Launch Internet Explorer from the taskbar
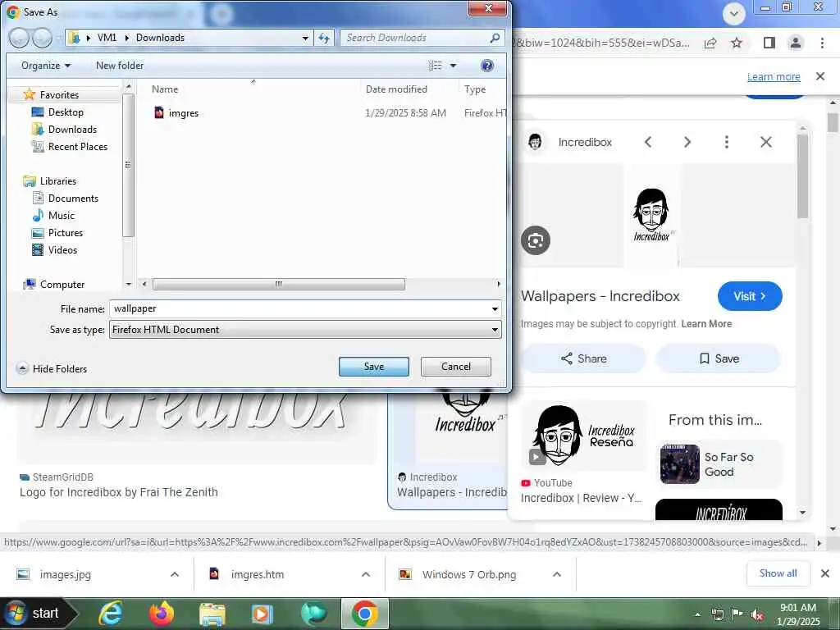This screenshot has width=840, height=630. tap(111, 614)
